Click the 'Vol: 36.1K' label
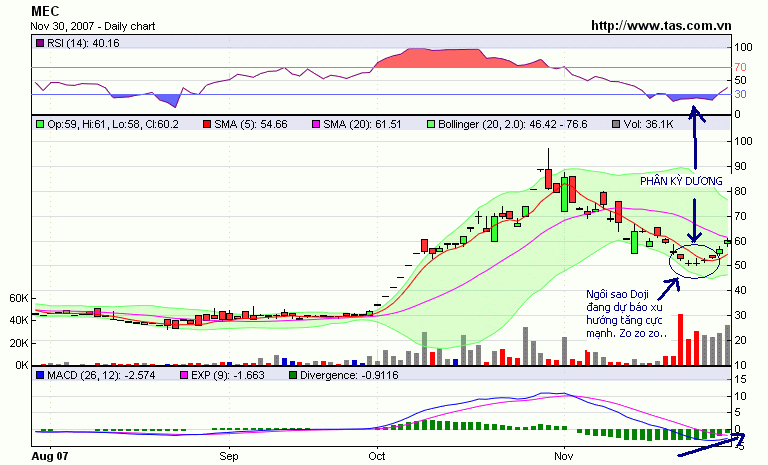Viewport: 768px width, 465px height. click(648, 124)
